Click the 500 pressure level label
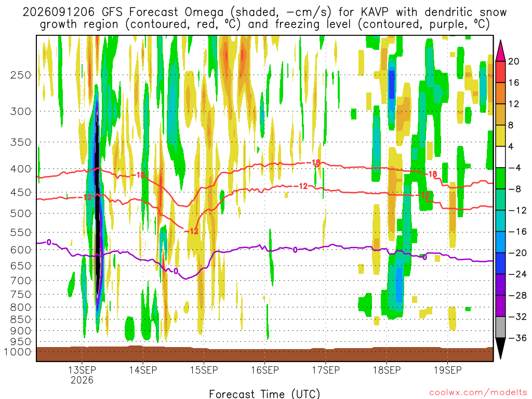532x399 pixels. point(21,214)
